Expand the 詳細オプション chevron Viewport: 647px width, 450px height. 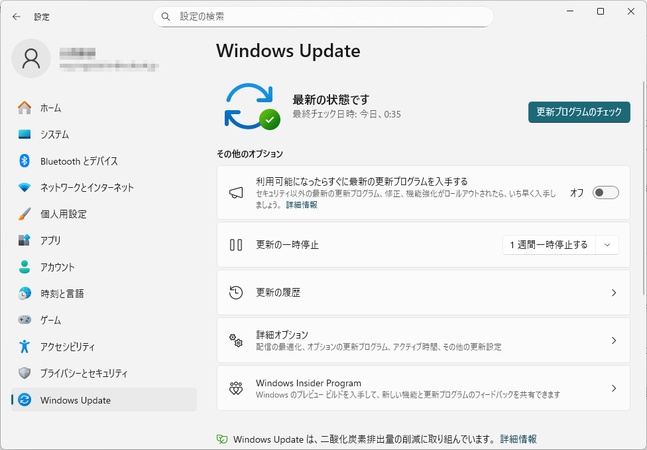(614, 341)
